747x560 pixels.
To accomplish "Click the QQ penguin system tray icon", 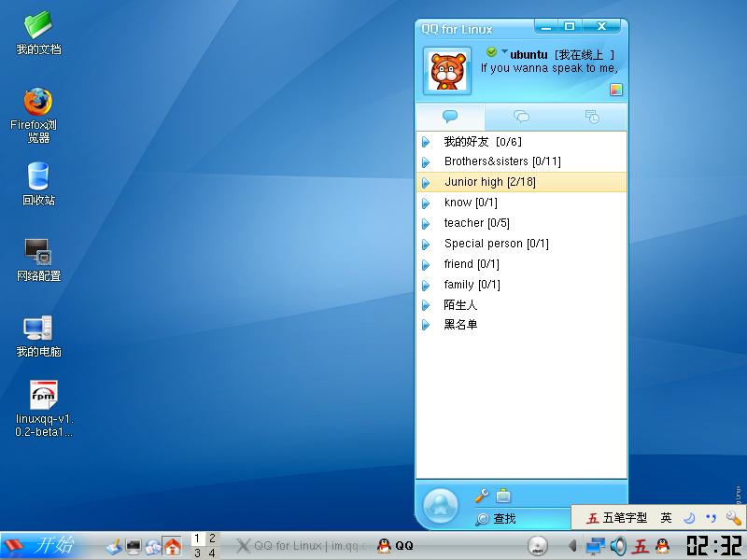I will (x=663, y=546).
